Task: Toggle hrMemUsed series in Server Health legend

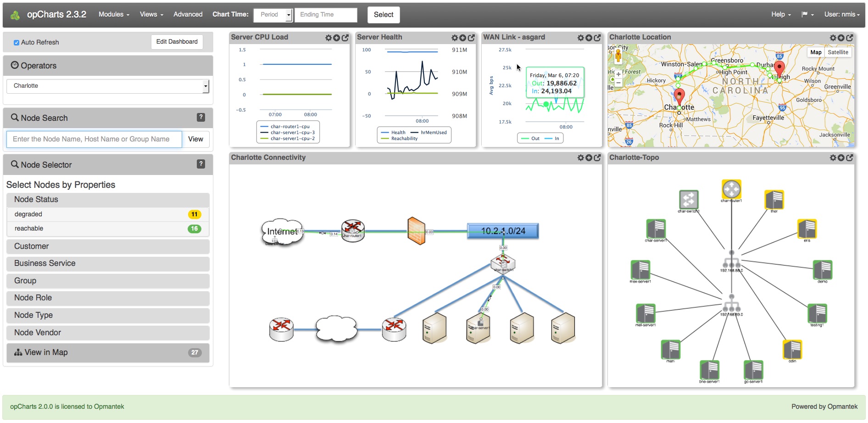Action: [428, 132]
